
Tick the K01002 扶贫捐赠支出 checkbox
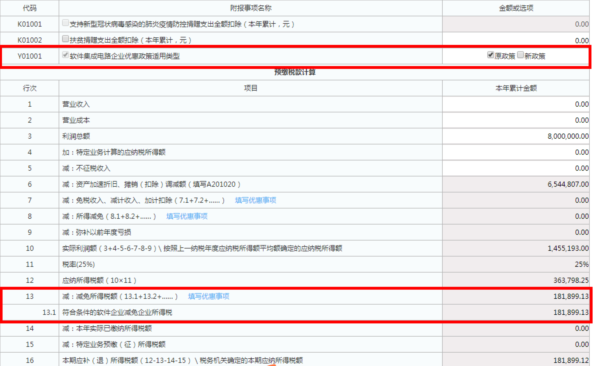point(65,39)
